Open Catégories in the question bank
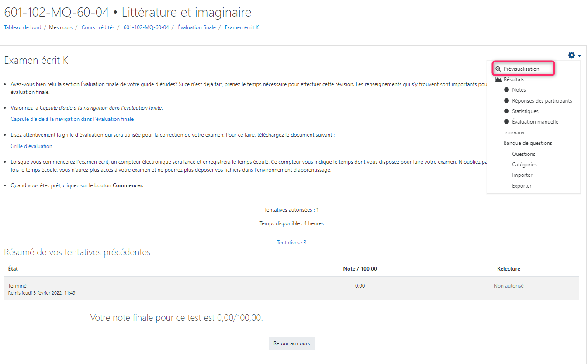588x364 pixels. point(524,165)
